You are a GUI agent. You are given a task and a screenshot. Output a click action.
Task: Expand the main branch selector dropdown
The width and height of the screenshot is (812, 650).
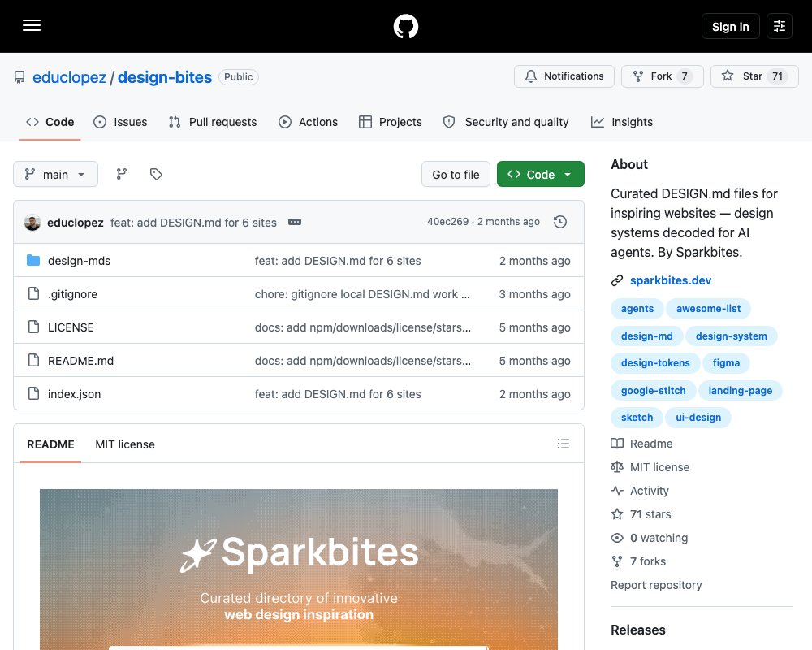[55, 174]
